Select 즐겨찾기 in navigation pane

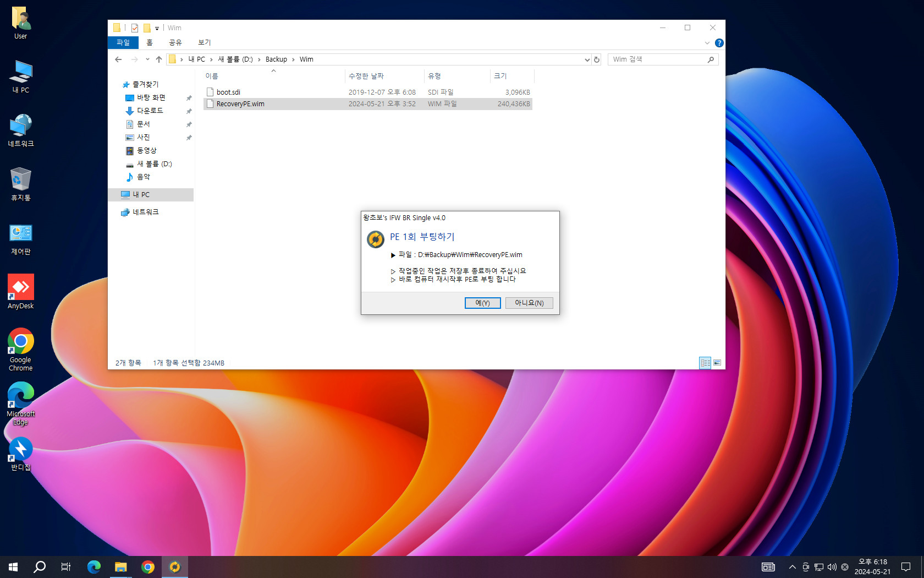[145, 84]
